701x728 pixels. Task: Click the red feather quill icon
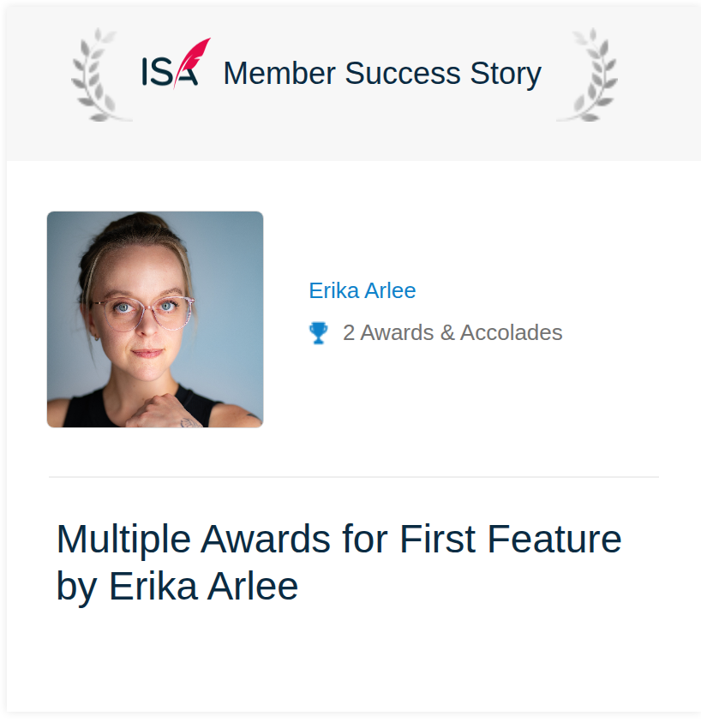[x=191, y=62]
